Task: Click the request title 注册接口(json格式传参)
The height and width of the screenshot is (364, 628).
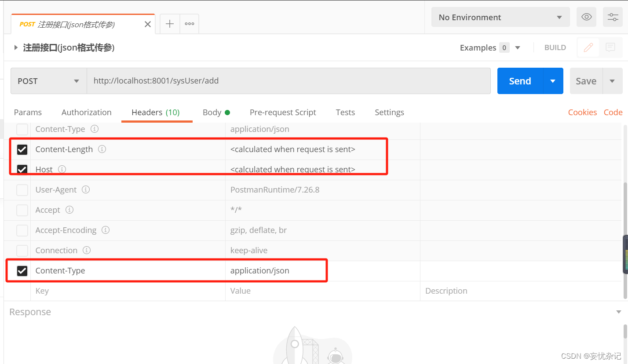Action: 69,47
